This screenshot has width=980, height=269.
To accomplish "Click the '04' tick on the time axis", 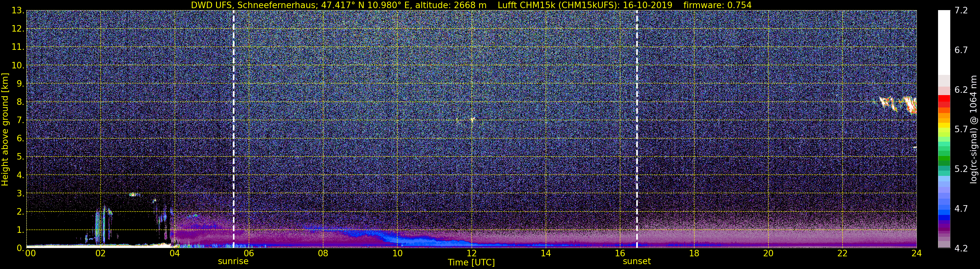I will [175, 254].
